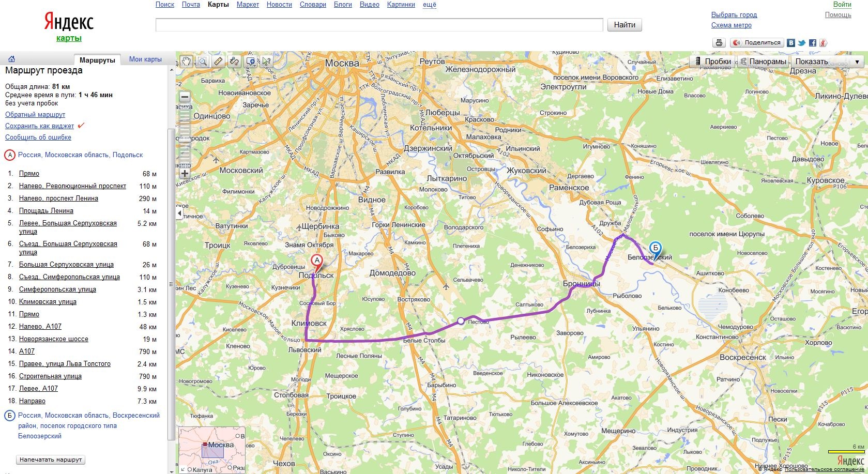Open Маркет in top navigation
The height and width of the screenshot is (474, 868).
pyautogui.click(x=248, y=5)
